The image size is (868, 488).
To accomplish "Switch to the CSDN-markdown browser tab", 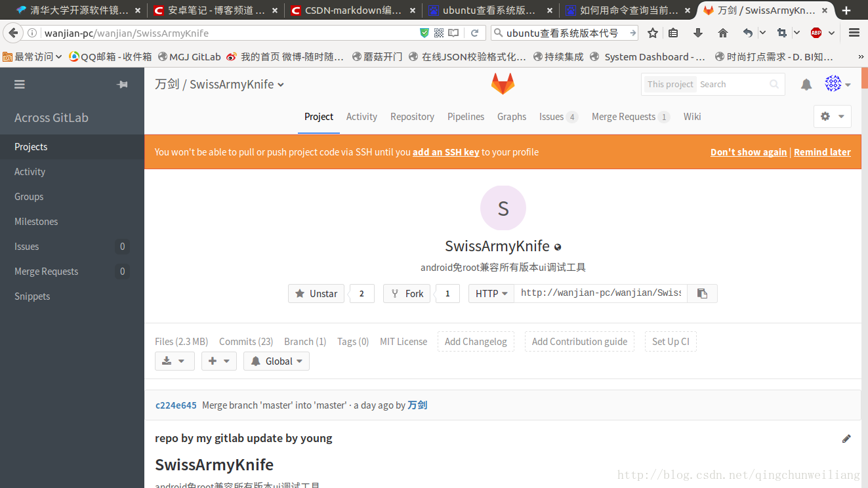I will click(x=352, y=10).
